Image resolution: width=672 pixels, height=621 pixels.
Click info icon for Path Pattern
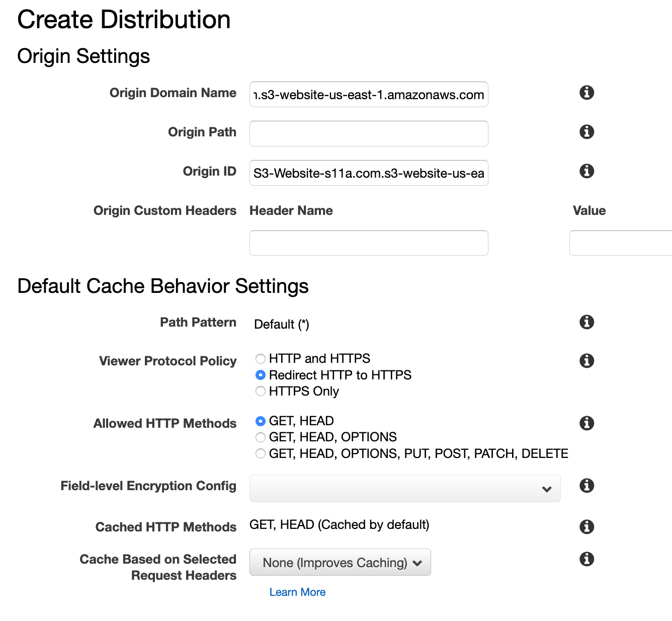pos(586,322)
